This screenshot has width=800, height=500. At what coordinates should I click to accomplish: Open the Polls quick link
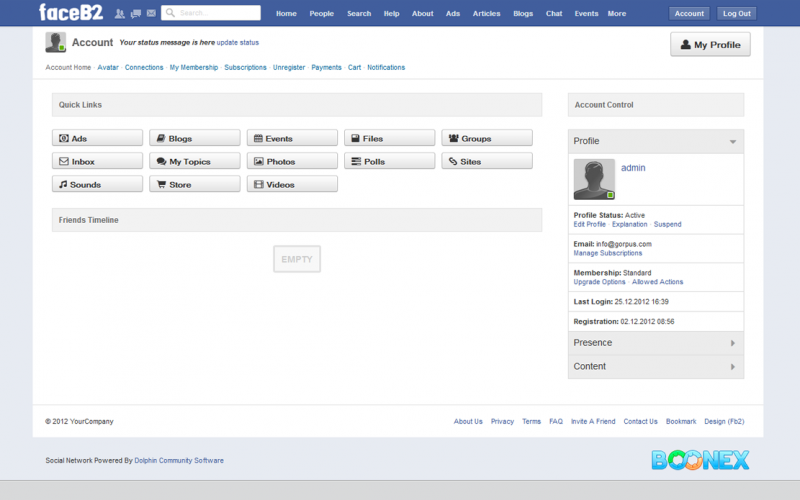389,161
